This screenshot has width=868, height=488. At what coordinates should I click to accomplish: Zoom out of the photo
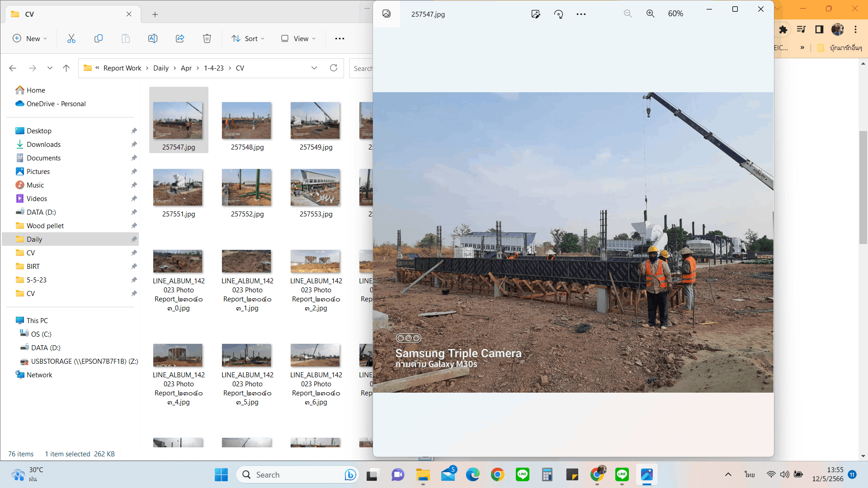pos(627,14)
